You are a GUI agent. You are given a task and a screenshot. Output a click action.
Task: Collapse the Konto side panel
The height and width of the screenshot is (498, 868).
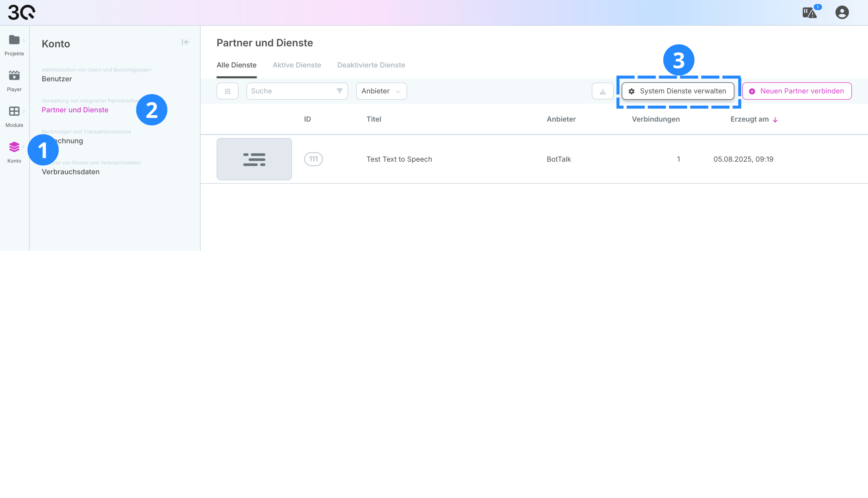point(185,42)
